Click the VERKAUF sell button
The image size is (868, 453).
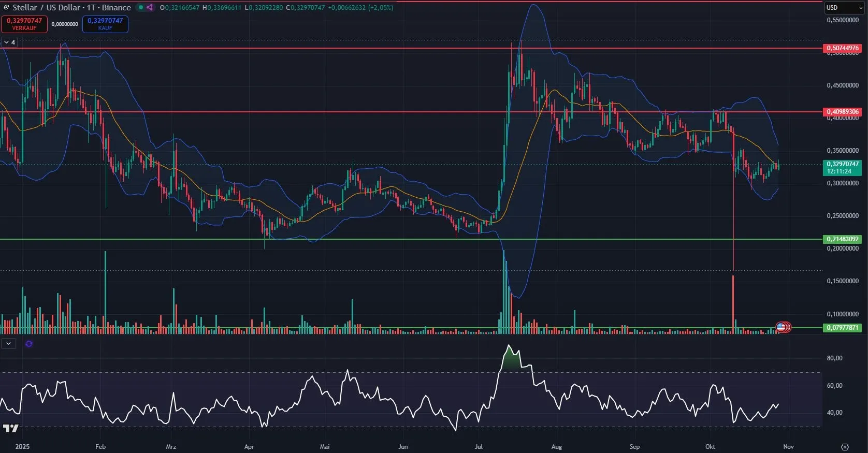(24, 24)
